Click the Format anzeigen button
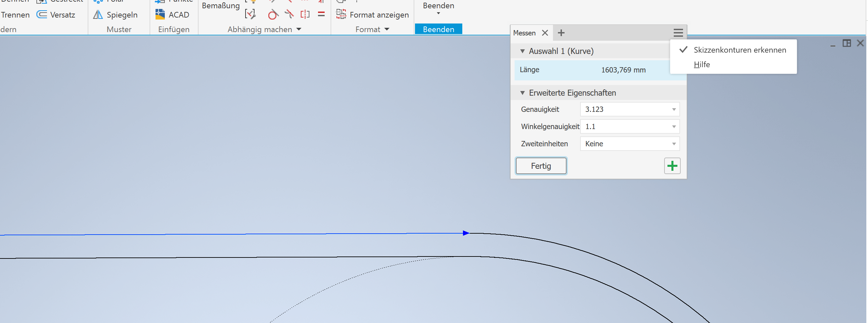This screenshot has height=323, width=868. (373, 15)
